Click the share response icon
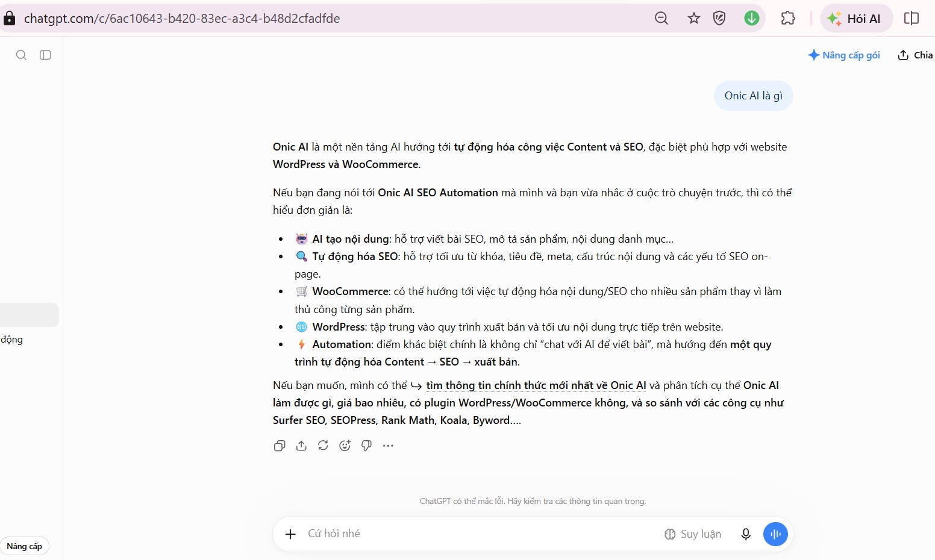Viewport: 935px width, 560px height. pyautogui.click(x=301, y=446)
